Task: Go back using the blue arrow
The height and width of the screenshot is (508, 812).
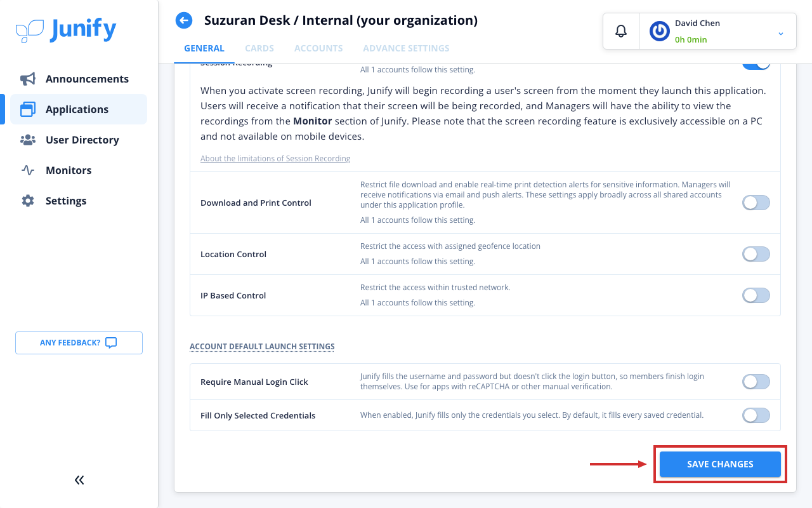Action: pyautogui.click(x=184, y=20)
